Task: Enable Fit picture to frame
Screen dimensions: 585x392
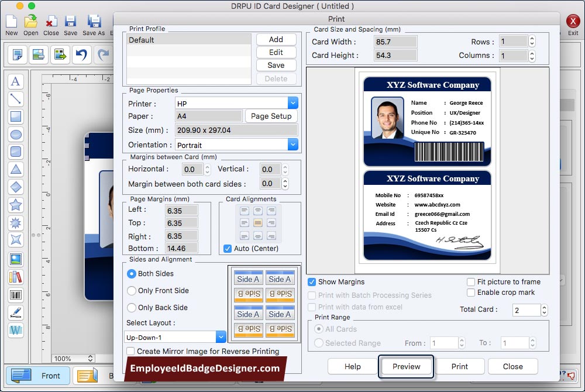Action: click(x=471, y=282)
